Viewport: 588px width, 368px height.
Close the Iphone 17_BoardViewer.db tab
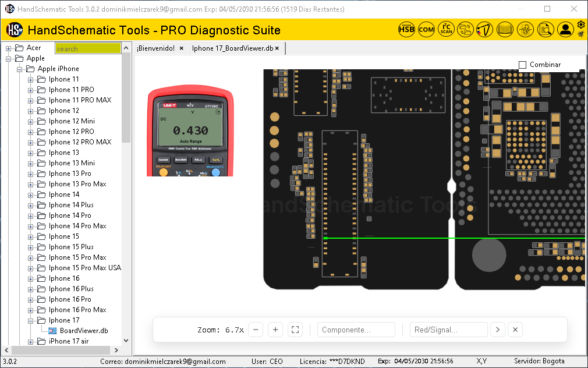(x=277, y=48)
